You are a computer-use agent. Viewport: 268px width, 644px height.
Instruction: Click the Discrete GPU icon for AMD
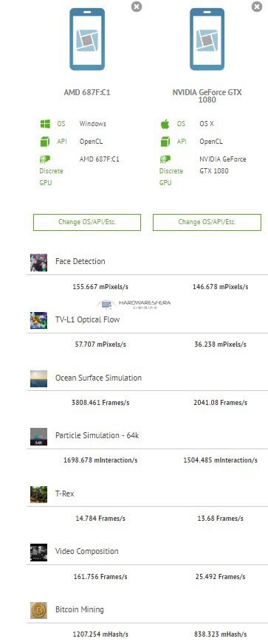[x=45, y=159]
